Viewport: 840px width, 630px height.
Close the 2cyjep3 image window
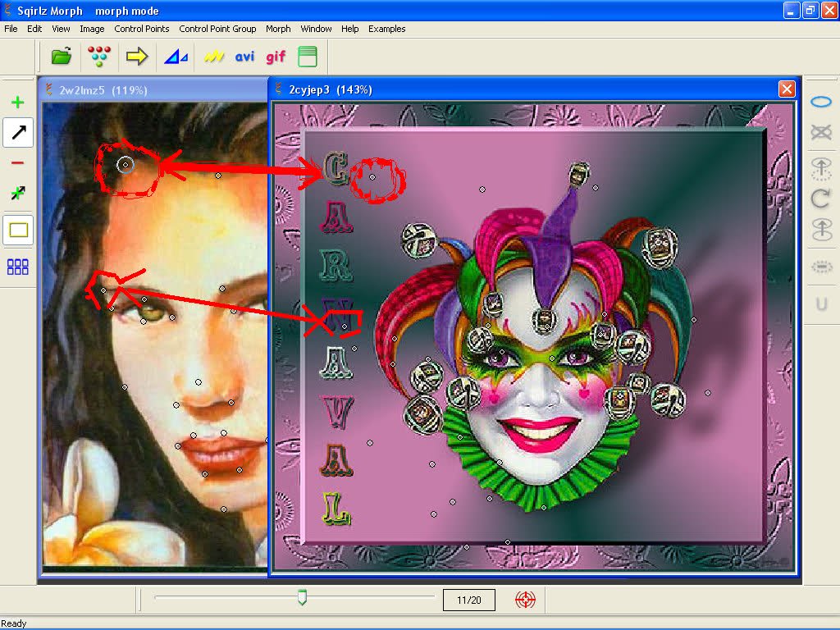[787, 89]
